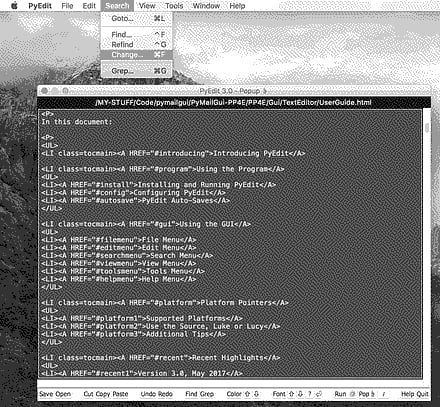
Task: Click the 'Search Menu' HREF line
Action: click(127, 255)
